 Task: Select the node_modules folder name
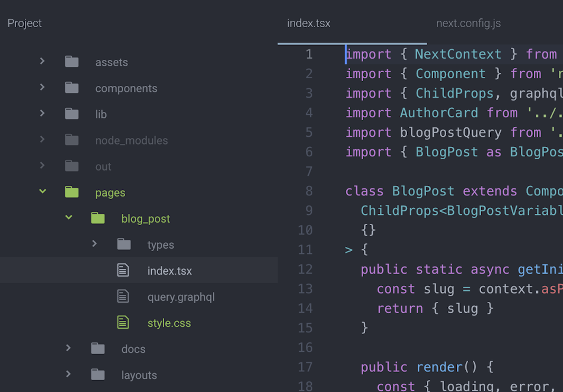[132, 140]
